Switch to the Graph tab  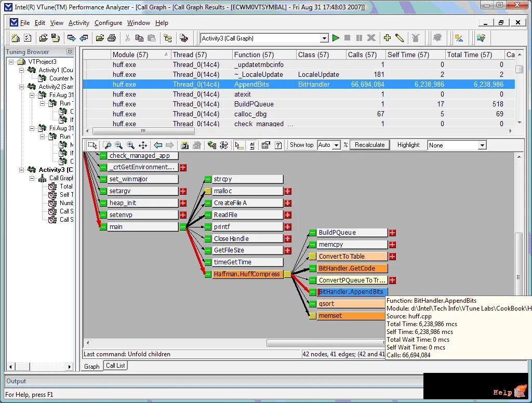click(91, 366)
